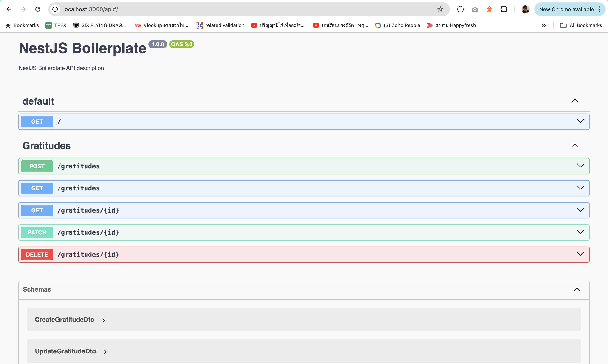Click the DELETE method badge
Image resolution: width=608 pixels, height=364 pixels.
pos(37,255)
